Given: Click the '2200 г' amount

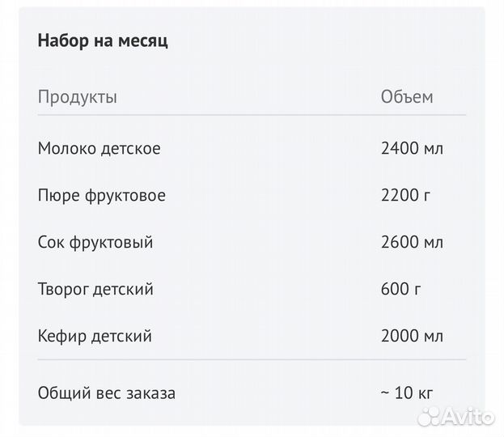Looking at the screenshot, I should point(405,195).
